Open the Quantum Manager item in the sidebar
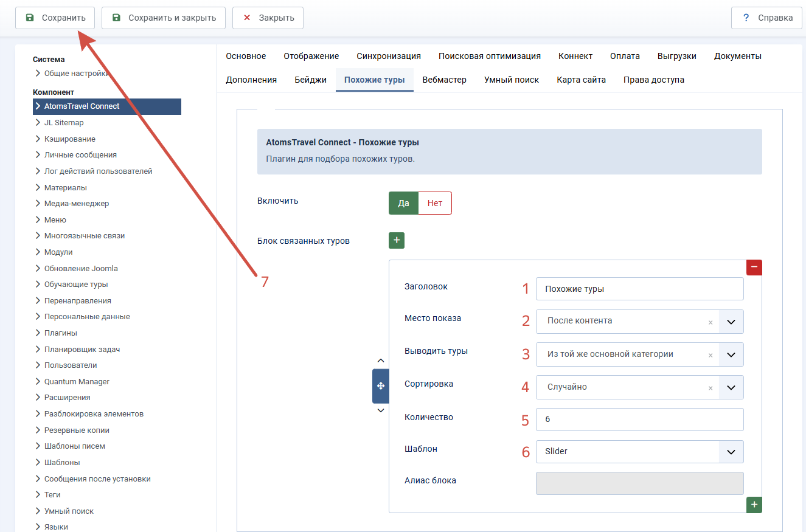This screenshot has width=806, height=532. pyautogui.click(x=77, y=381)
